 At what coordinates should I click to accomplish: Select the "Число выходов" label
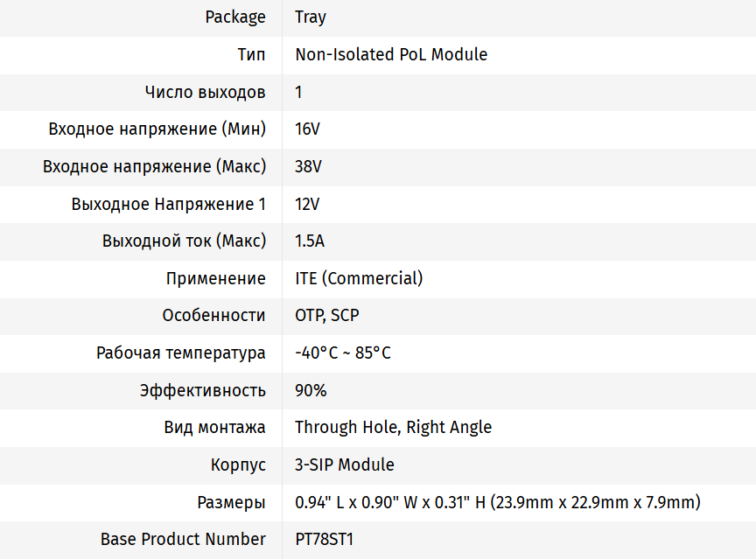click(205, 92)
